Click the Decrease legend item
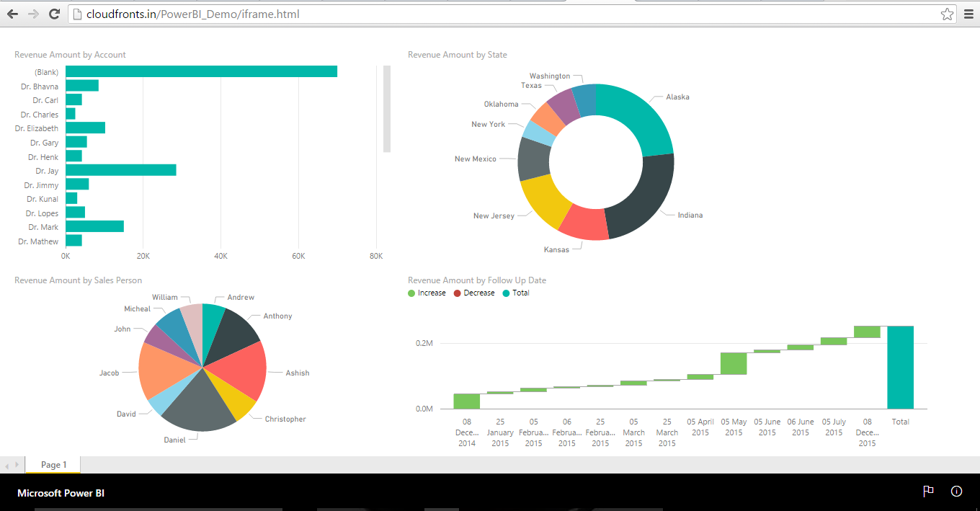The height and width of the screenshot is (511, 980). coord(474,293)
